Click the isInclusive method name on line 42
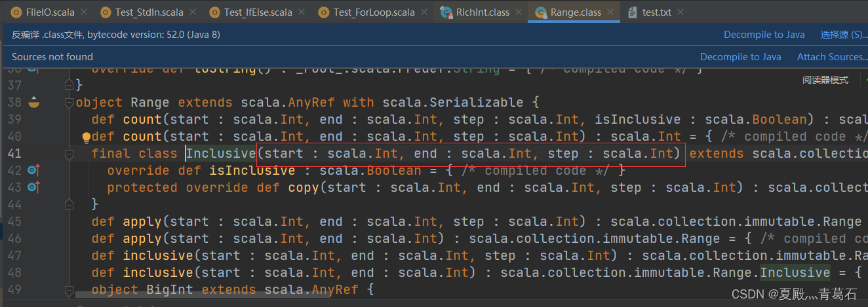Viewport: 868px width, 307px height. click(x=252, y=171)
